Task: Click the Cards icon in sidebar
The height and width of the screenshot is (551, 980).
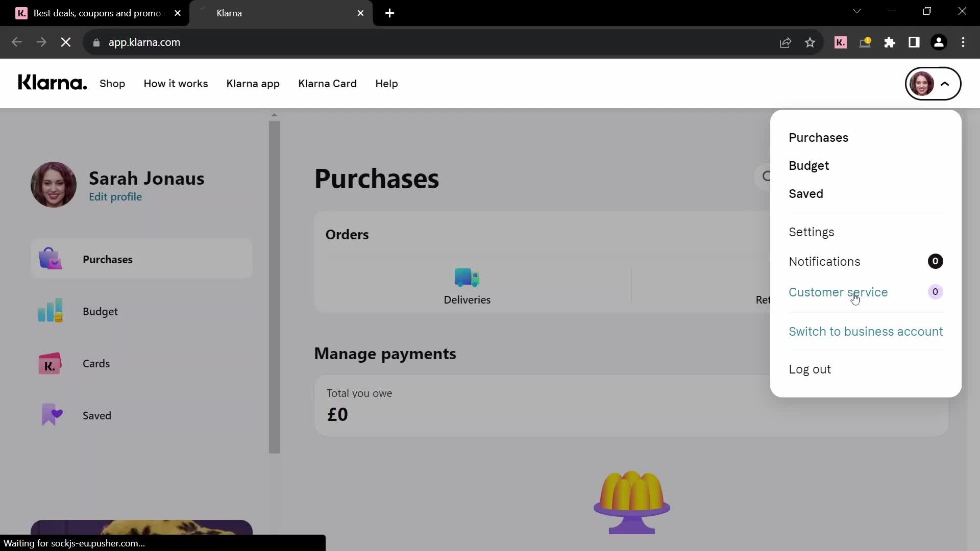Action: [50, 363]
